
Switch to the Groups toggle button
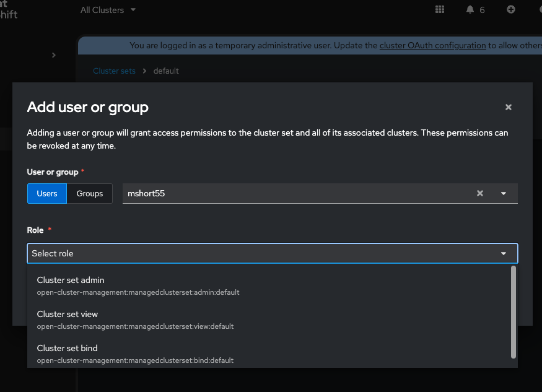[x=90, y=193]
